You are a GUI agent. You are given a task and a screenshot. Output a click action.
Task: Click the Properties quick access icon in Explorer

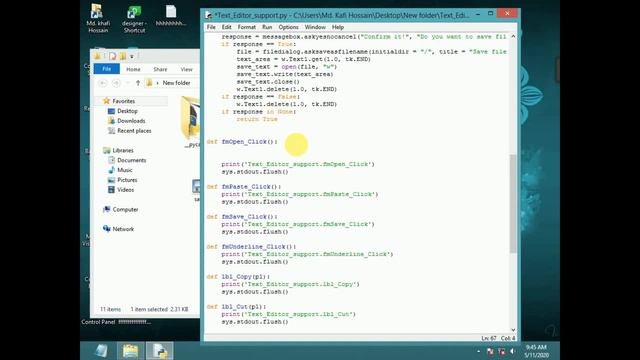(x=113, y=56)
